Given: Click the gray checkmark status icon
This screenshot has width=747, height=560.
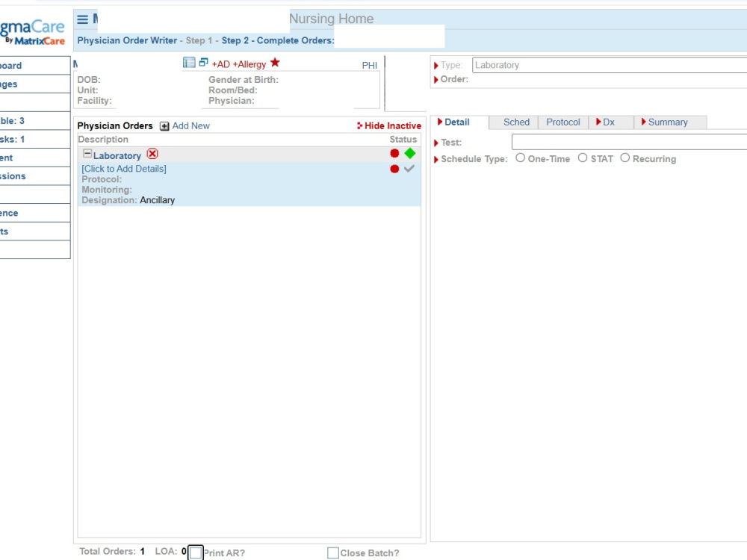Looking at the screenshot, I should (x=409, y=169).
